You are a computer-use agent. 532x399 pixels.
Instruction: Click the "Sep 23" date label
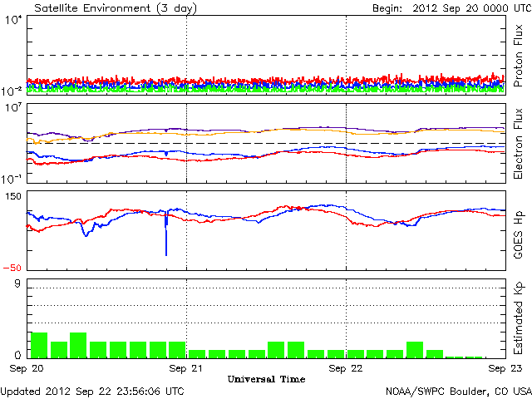505,368
